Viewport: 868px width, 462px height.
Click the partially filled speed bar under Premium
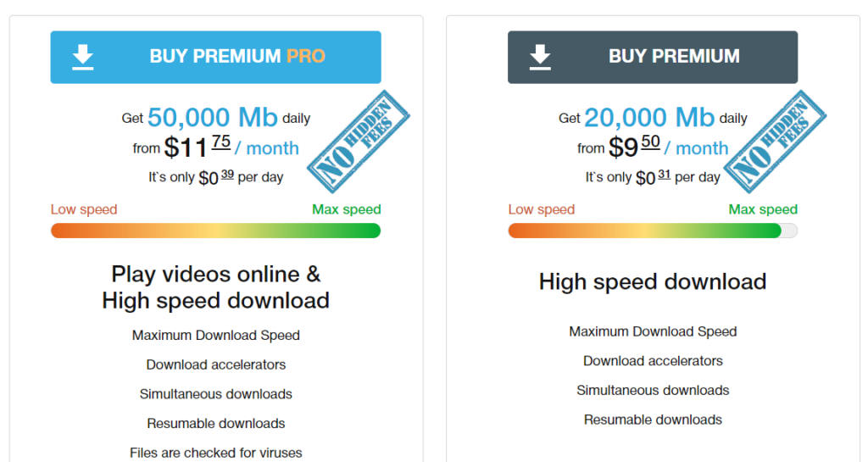653,231
